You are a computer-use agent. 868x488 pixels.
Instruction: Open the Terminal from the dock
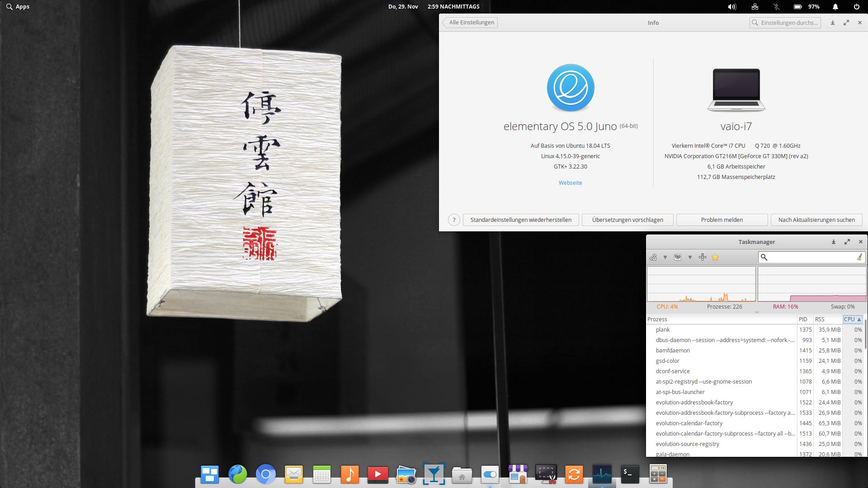[630, 474]
